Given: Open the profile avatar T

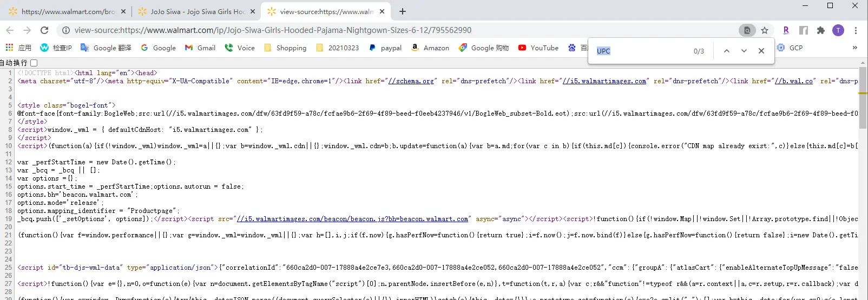Looking at the screenshot, I should (838, 30).
